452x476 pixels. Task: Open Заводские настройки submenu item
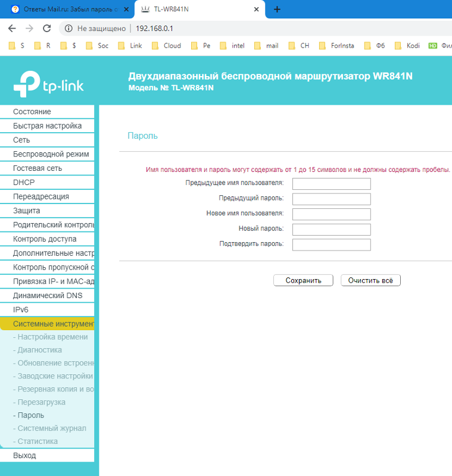[x=53, y=376]
